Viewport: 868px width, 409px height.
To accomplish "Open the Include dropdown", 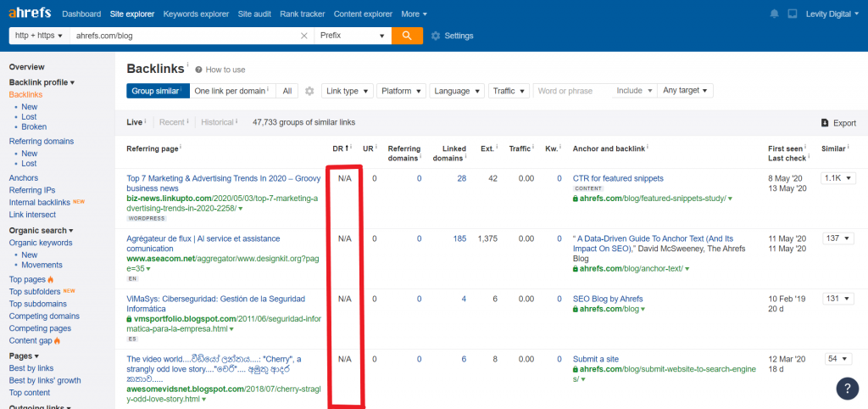I will [634, 90].
